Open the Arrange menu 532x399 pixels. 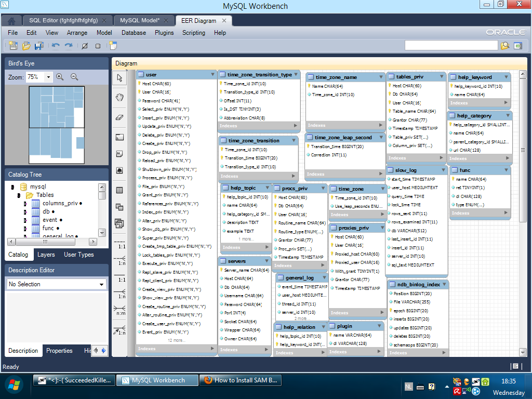77,33
